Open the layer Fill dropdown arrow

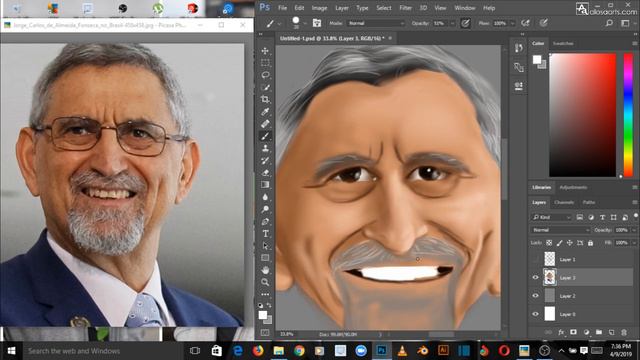point(634,243)
